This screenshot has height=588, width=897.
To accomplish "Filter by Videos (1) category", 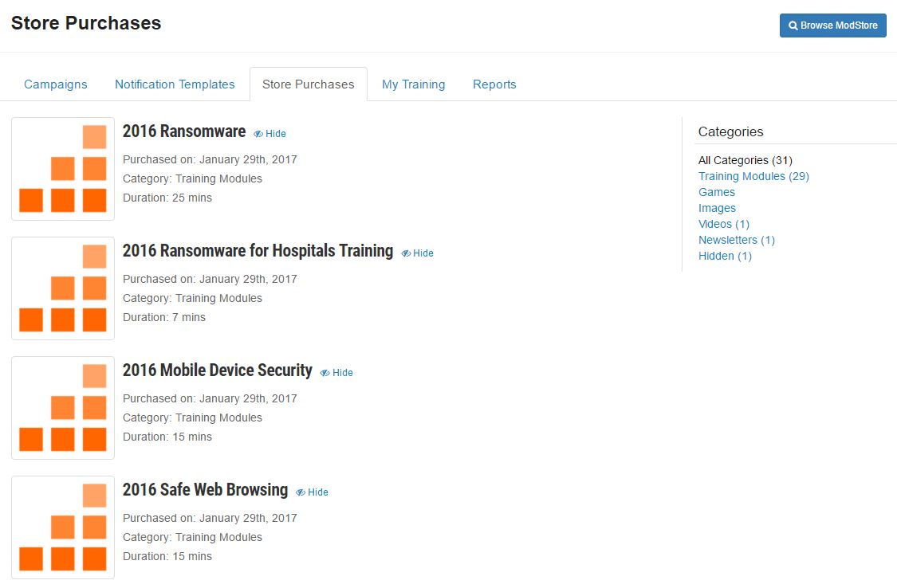I will [724, 225].
